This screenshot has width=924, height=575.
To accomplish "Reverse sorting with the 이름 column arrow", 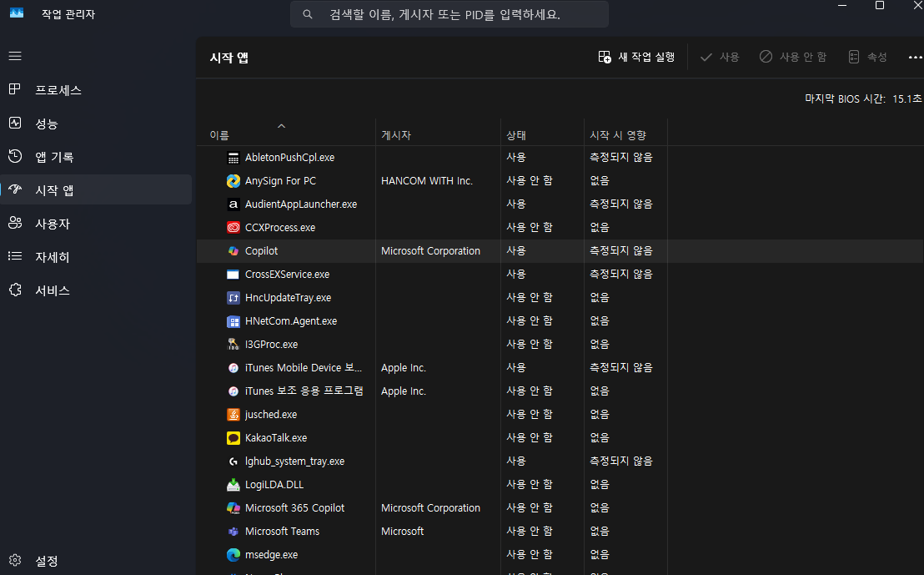I will coord(281,127).
